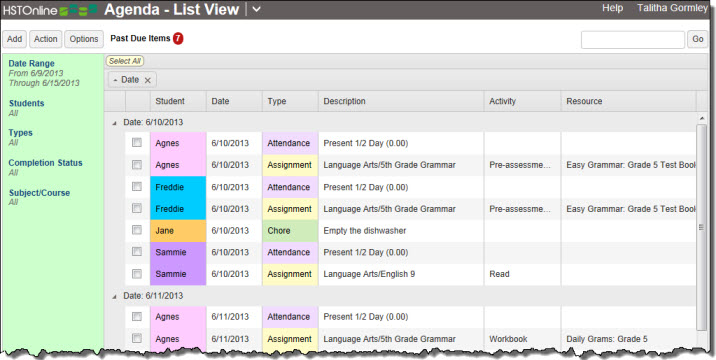Open Date Range filter
Viewport: 716px width, 360px height.
pos(32,64)
